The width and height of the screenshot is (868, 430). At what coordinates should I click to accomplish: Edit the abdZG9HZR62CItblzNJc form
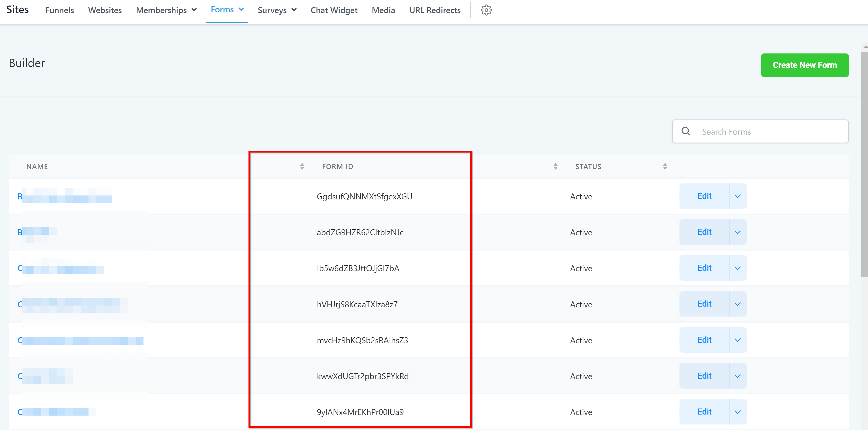[704, 232]
